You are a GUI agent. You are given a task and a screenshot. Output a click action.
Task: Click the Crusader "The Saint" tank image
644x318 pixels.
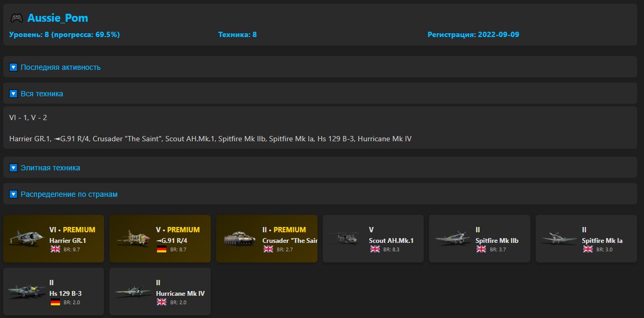coord(239,239)
